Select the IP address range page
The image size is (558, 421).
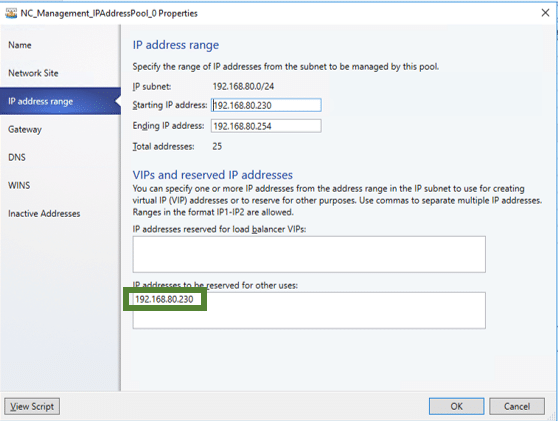(x=60, y=101)
